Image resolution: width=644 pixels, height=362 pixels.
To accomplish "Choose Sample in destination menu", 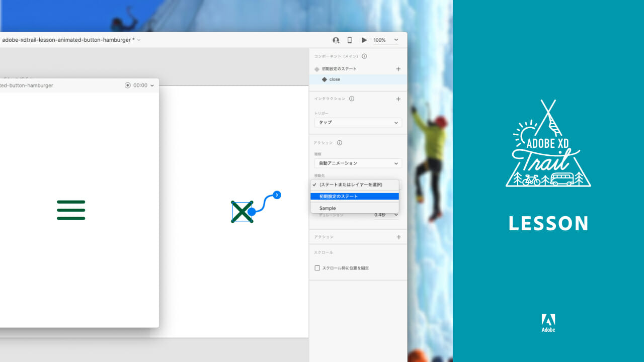I will point(355,208).
